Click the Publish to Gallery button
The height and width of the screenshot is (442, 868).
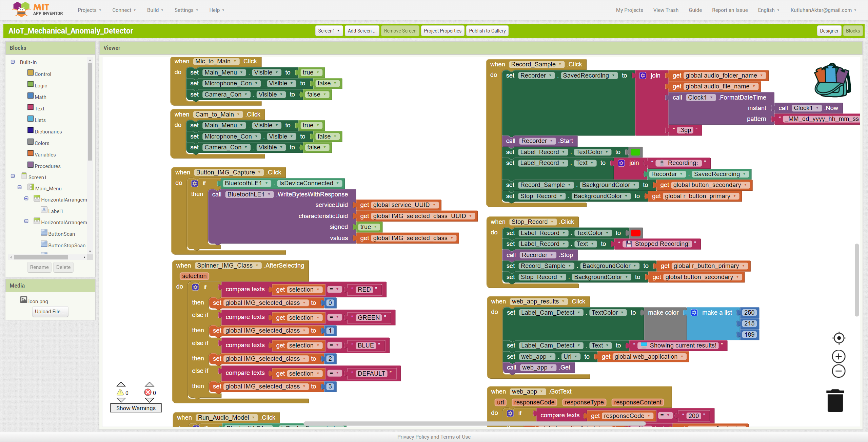487,31
